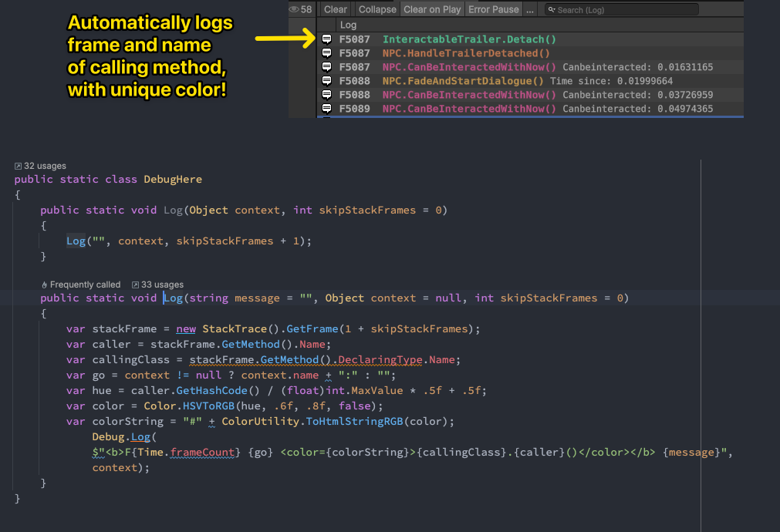The image size is (780, 532).
Task: Toggle the Collapse option in console
Action: tap(377, 9)
